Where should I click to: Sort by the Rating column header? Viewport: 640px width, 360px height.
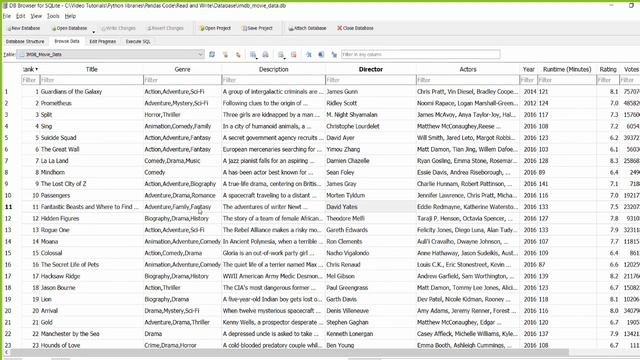click(x=608, y=69)
